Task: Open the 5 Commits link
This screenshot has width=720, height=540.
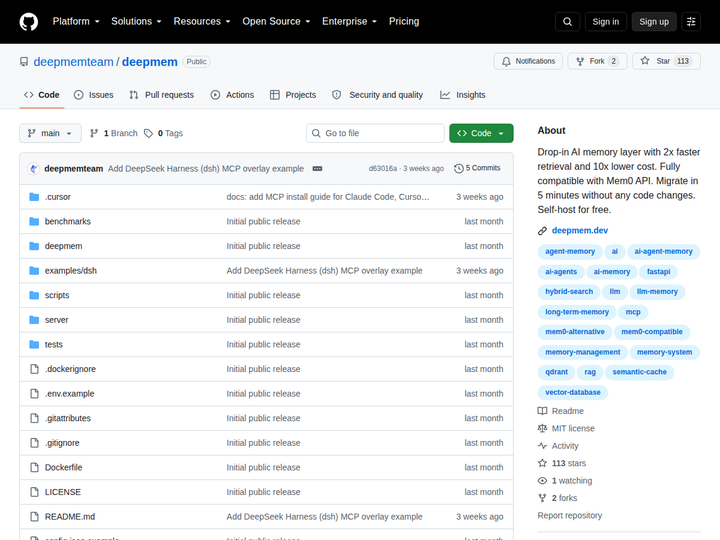Action: (477, 169)
